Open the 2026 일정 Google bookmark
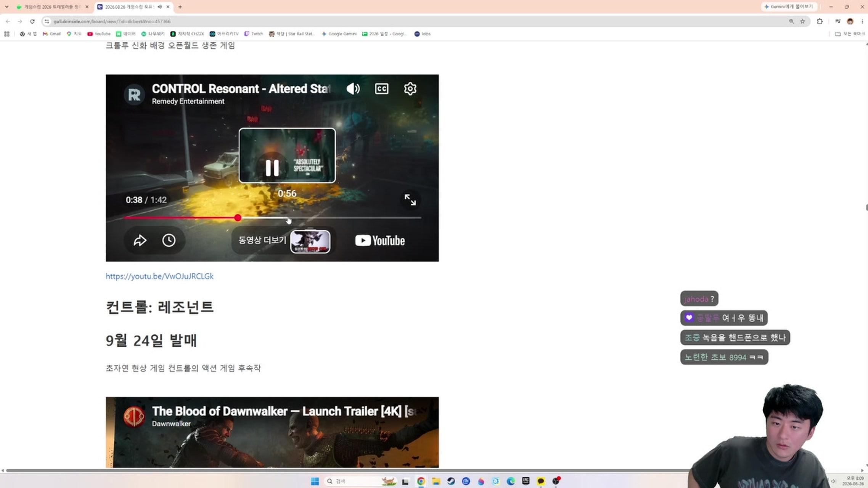 point(385,34)
